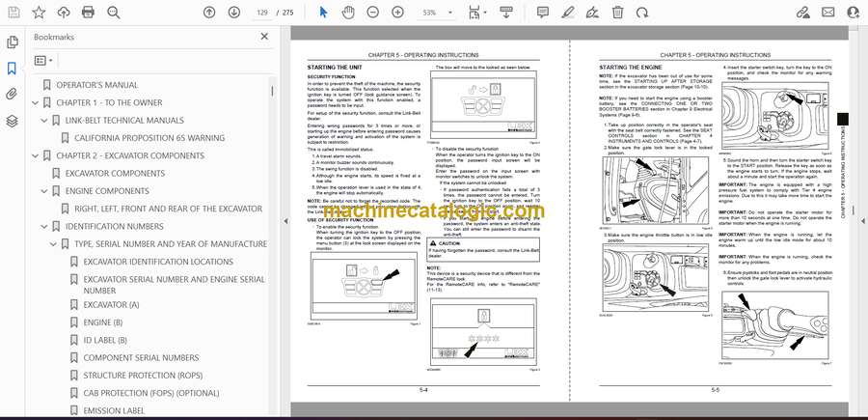Expand the right tools pane arrow
868x420 pixels.
pyautogui.click(x=863, y=221)
